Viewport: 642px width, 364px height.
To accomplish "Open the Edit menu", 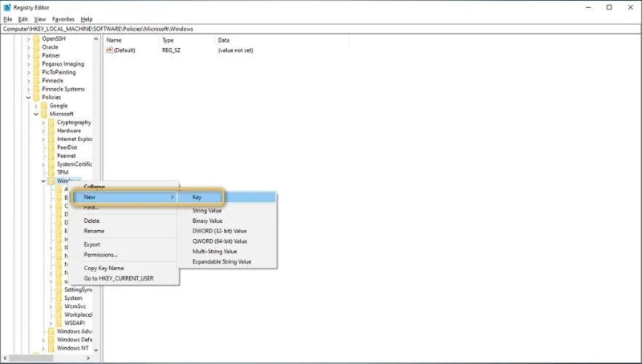I will (x=23, y=19).
